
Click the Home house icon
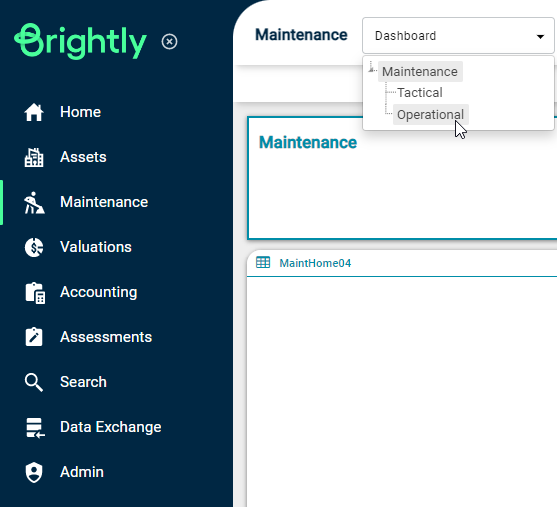coord(34,112)
